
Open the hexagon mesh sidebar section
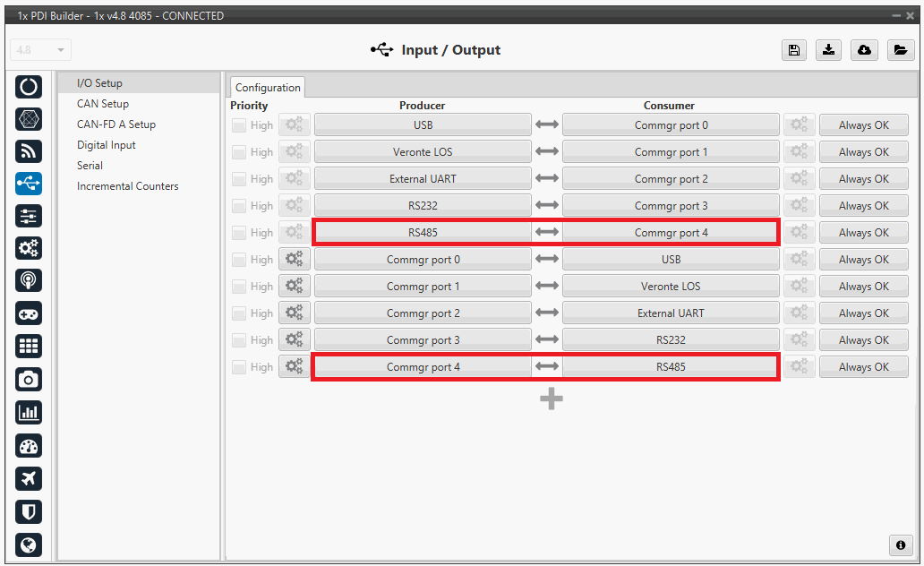click(29, 119)
